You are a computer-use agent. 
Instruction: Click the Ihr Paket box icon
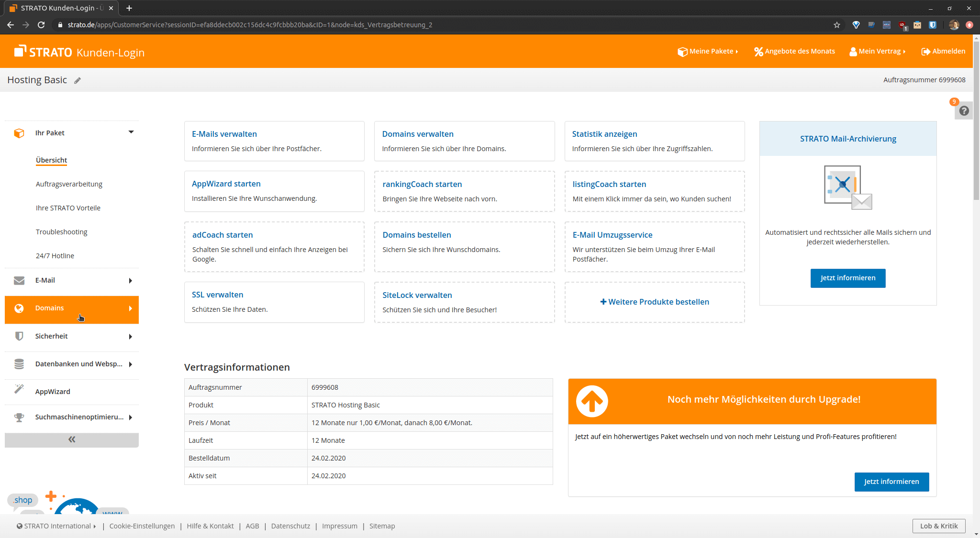click(x=19, y=133)
